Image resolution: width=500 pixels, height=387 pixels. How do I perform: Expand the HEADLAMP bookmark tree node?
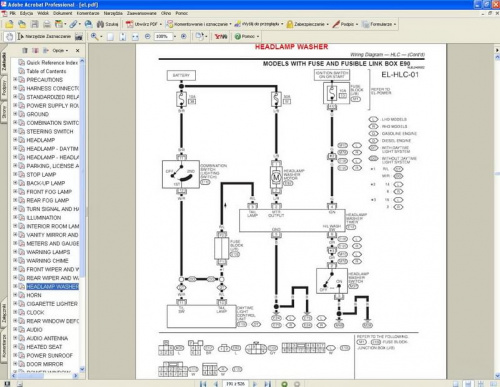click(x=15, y=140)
